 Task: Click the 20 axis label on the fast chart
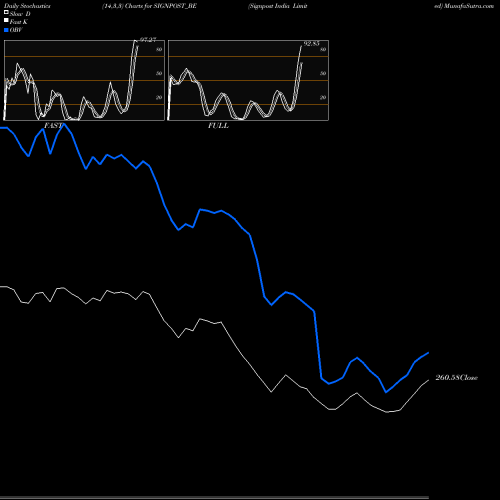tap(159, 97)
